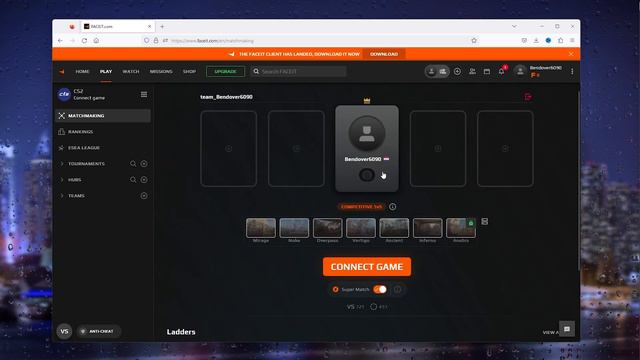Open info icon beside Competitive 5v5
640x360 pixels.
[x=392, y=207]
